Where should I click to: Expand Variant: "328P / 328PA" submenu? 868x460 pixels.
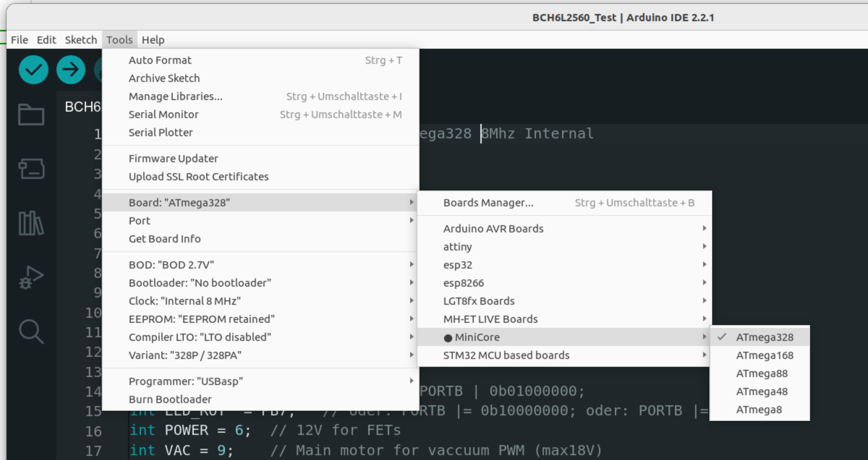260,355
